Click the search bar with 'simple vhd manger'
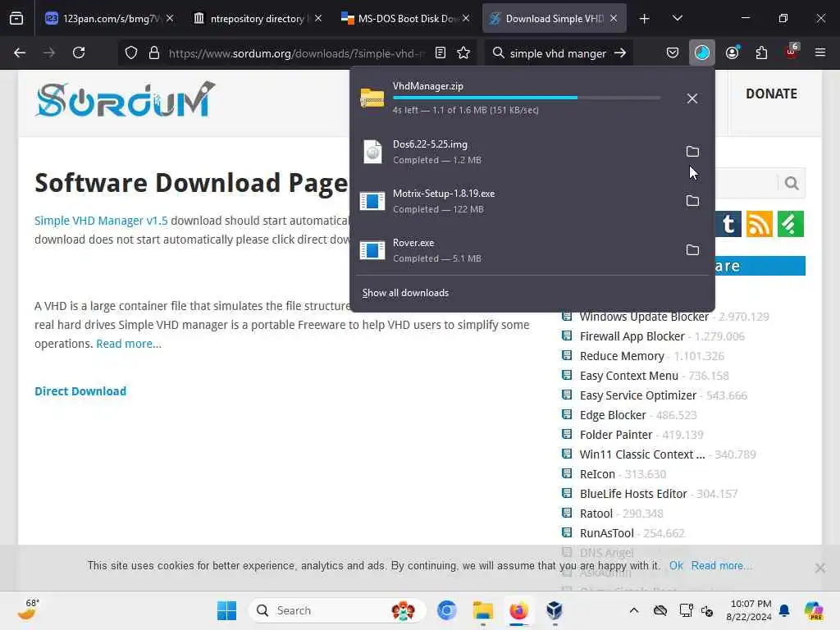The width and height of the screenshot is (840, 630). coord(557,53)
